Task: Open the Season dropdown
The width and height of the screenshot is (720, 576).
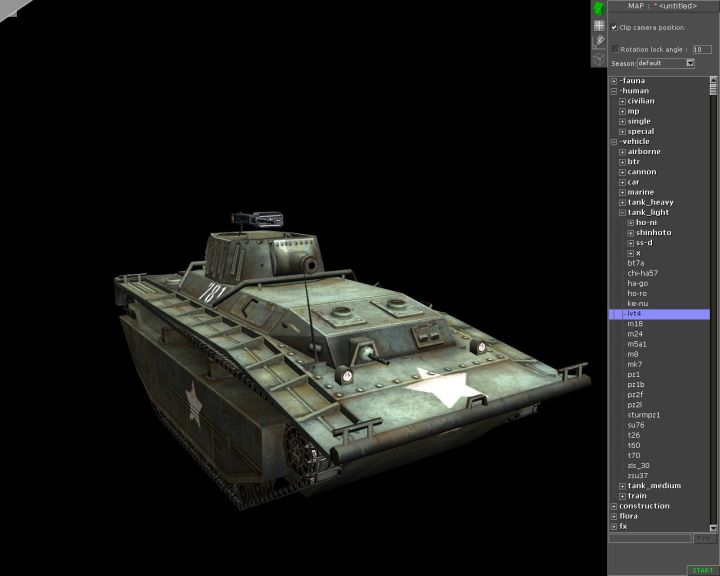Action: tap(690, 63)
